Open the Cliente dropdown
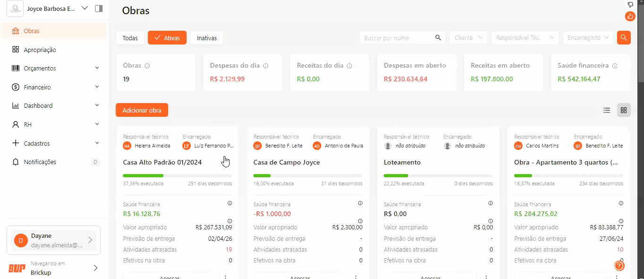 468,38
